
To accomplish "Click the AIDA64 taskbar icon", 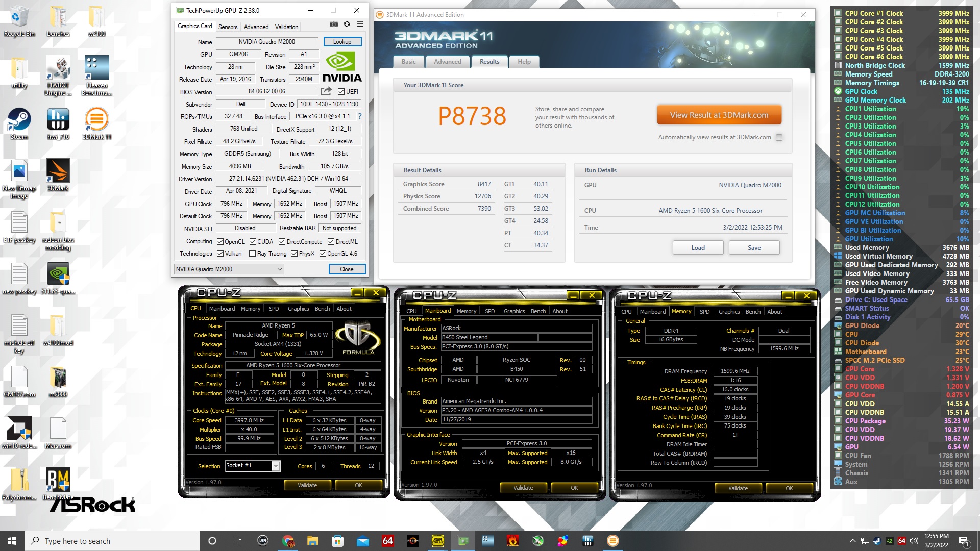I will [388, 541].
